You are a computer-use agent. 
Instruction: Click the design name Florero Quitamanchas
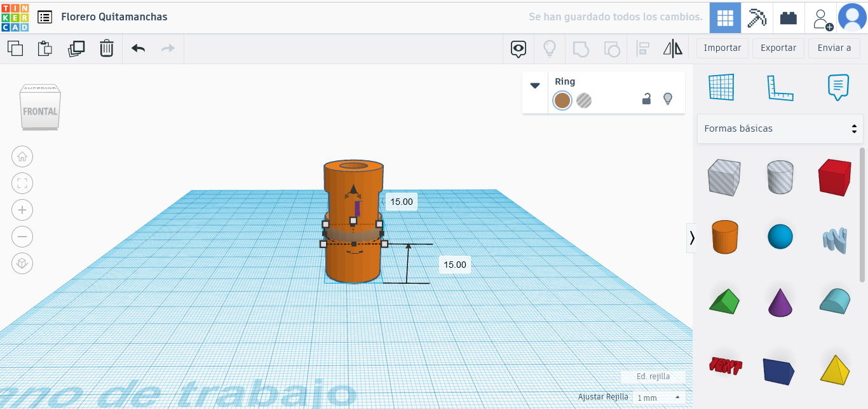(x=114, y=17)
